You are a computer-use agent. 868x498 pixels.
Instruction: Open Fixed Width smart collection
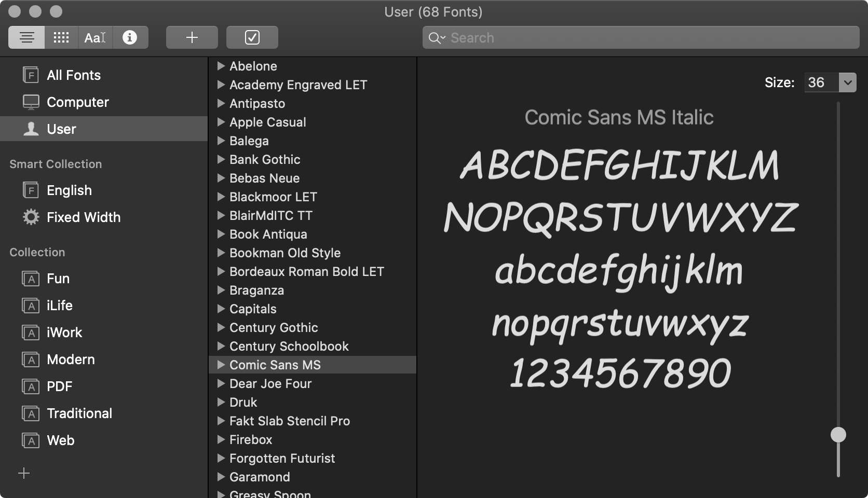pyautogui.click(x=104, y=217)
